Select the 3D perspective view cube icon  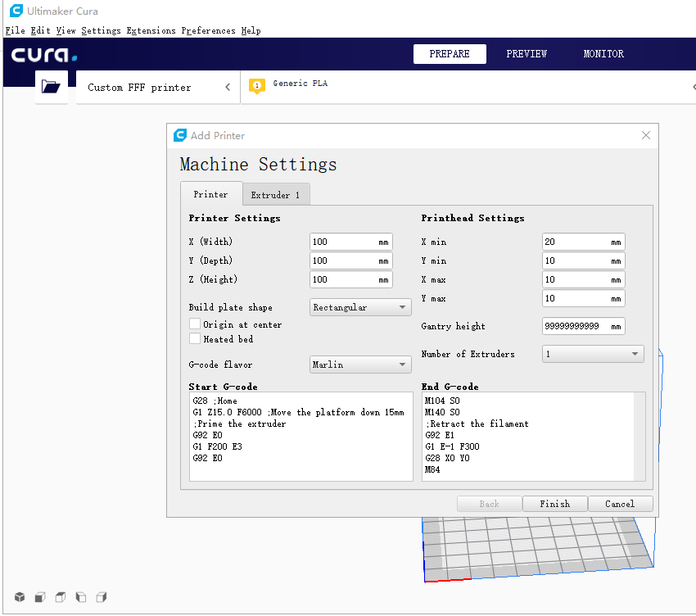[20, 597]
